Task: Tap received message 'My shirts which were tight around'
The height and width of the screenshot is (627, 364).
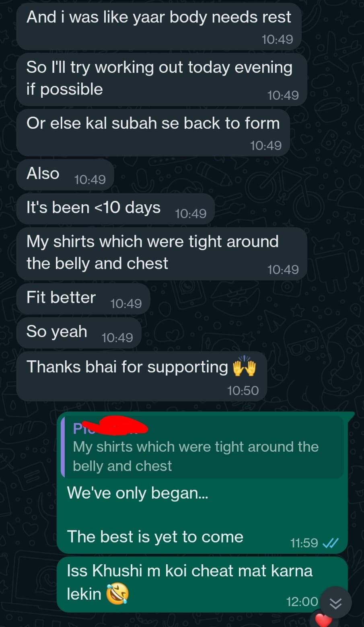Action: click(x=161, y=254)
